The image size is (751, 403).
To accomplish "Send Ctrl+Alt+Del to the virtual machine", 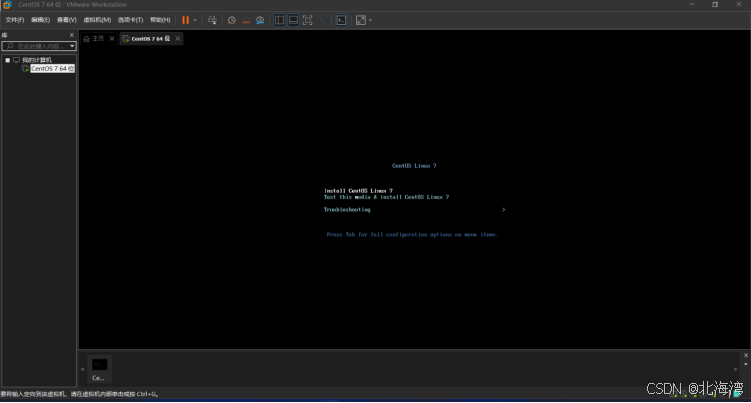I will pyautogui.click(x=212, y=20).
